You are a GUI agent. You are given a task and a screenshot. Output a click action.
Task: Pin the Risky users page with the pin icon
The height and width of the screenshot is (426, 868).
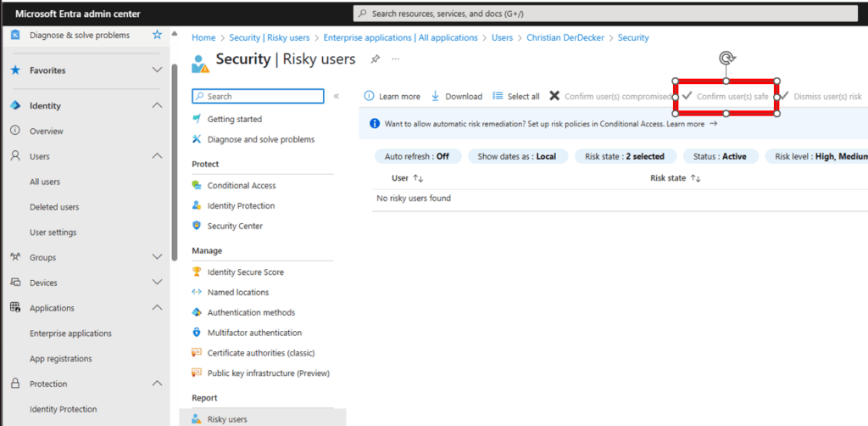376,59
